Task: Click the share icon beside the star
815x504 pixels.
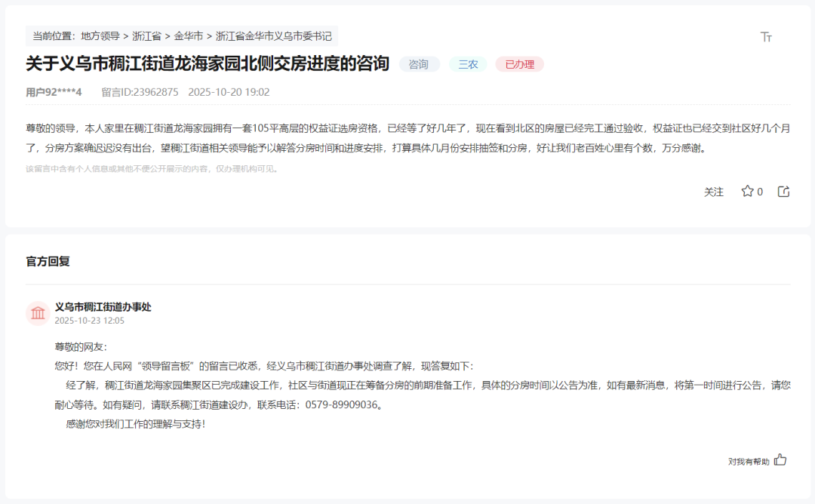Action: pyautogui.click(x=784, y=192)
